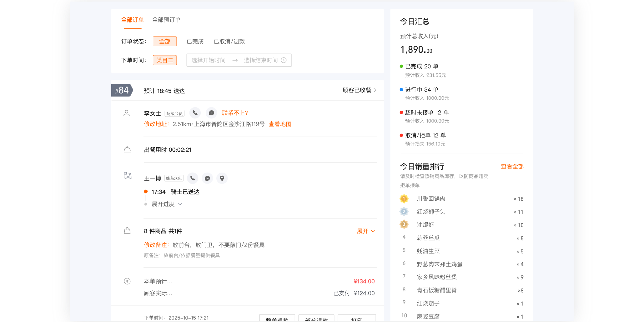
Task: Click 出餐用时 00:02:21 text
Action: pyautogui.click(x=168, y=150)
